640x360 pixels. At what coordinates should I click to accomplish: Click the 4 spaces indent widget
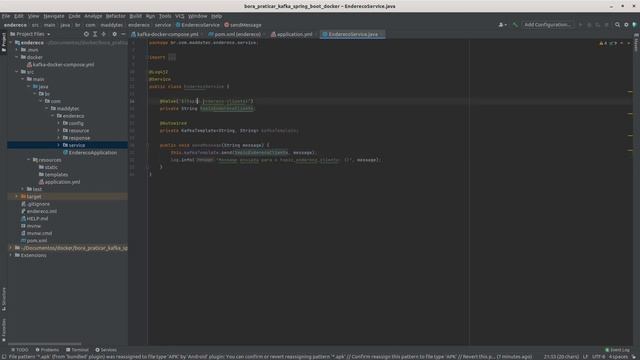pyautogui.click(x=618, y=357)
